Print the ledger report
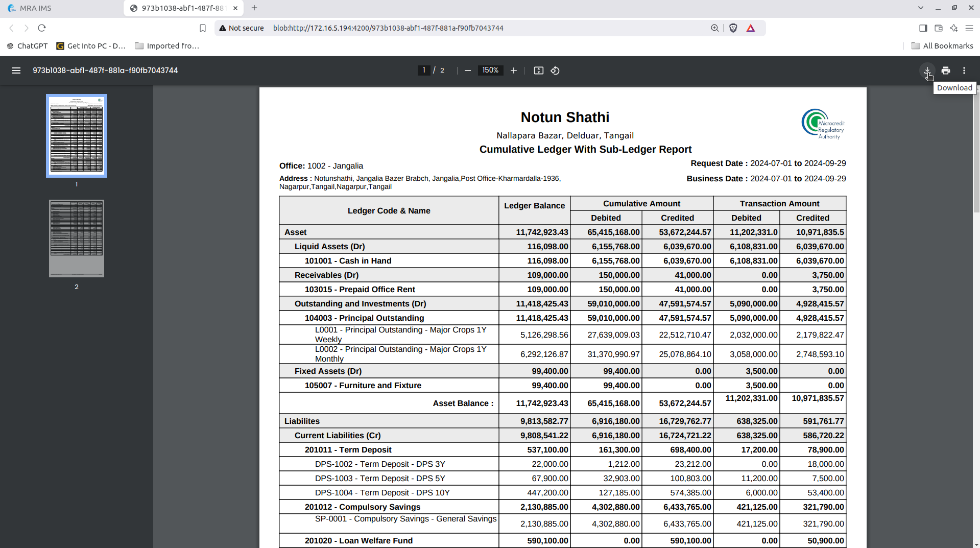 946,70
